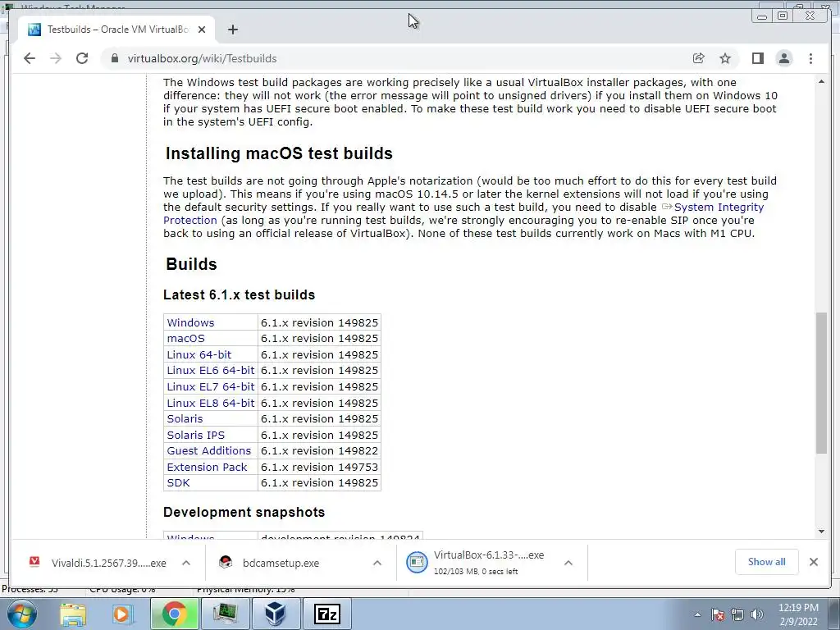The image size is (840, 630).
Task: Open Chrome's three-dot menu
Action: pos(810,58)
